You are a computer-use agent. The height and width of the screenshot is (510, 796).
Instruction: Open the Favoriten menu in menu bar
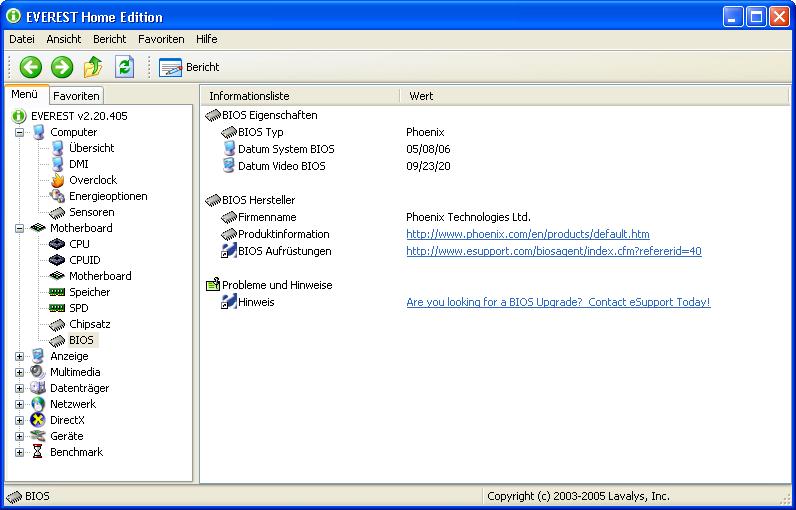161,39
